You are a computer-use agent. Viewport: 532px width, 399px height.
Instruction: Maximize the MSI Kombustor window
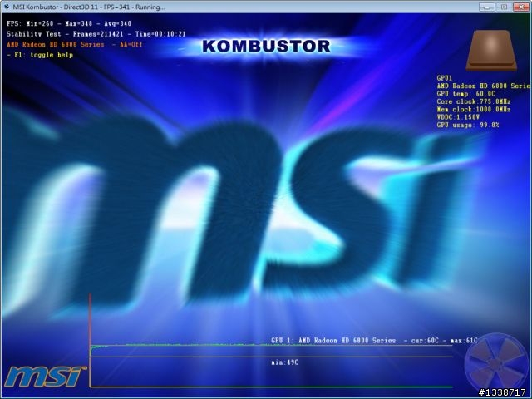504,7
